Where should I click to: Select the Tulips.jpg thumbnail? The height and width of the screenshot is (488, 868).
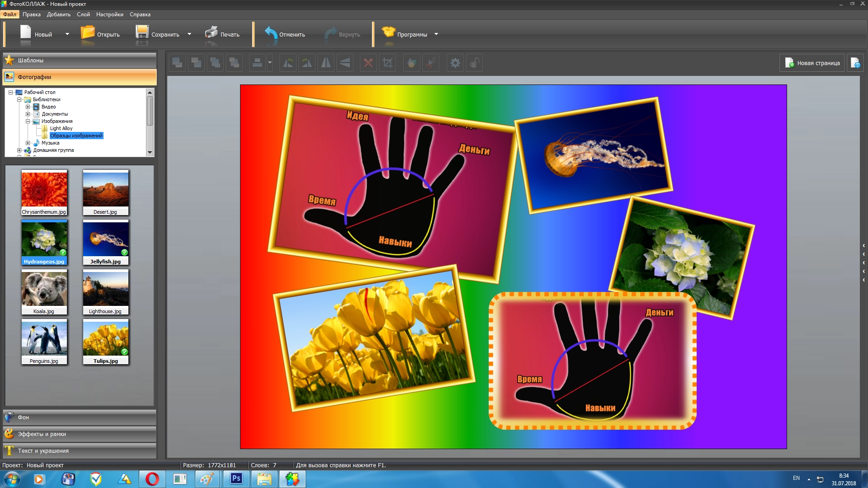pos(106,342)
